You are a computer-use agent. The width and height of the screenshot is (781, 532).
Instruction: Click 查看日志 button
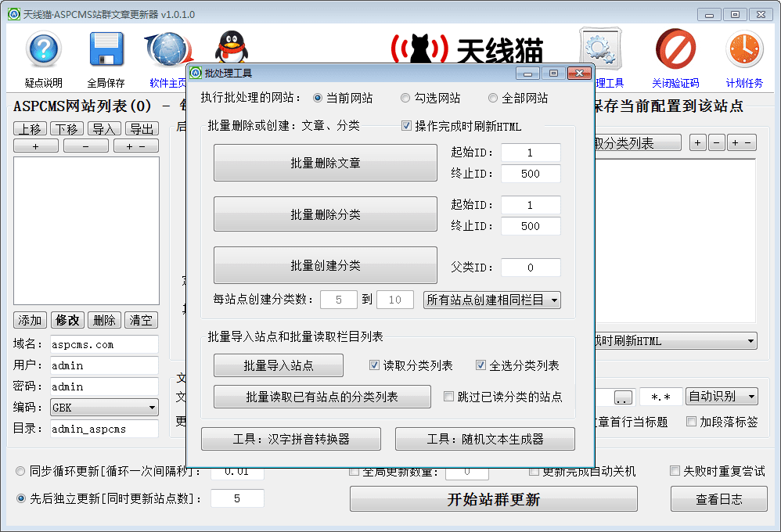coord(718,499)
